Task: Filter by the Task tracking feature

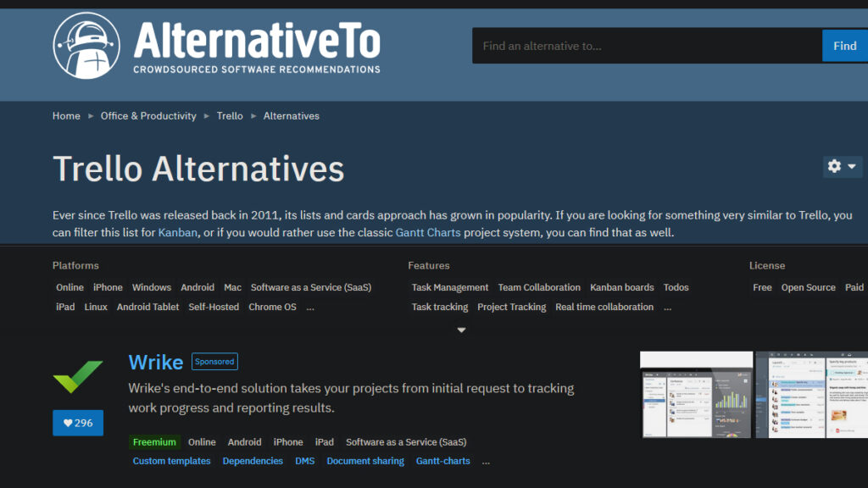Action: pos(440,307)
